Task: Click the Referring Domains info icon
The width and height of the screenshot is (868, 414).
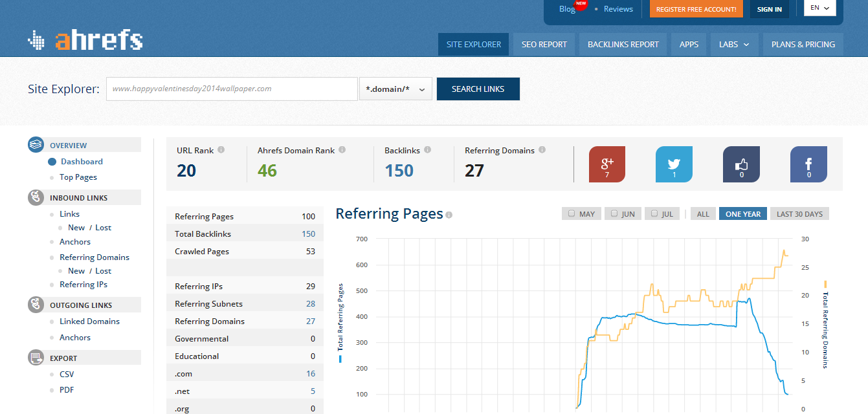Action: tap(542, 149)
